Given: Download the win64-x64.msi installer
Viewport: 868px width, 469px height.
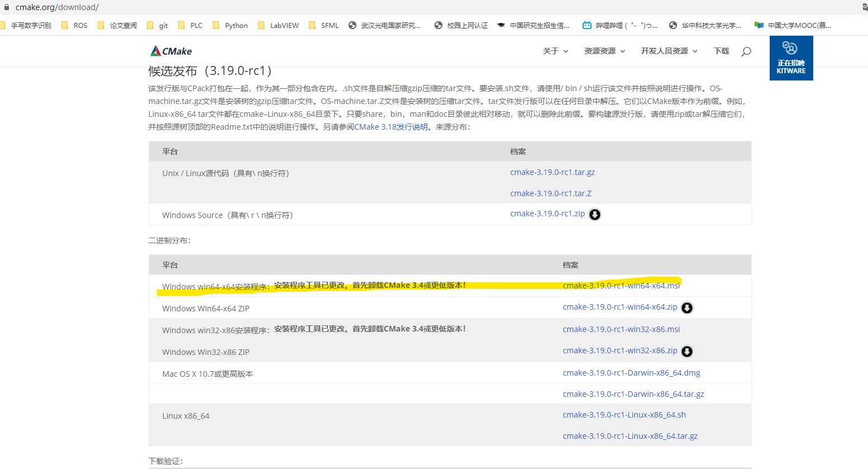Looking at the screenshot, I should click(x=621, y=286).
